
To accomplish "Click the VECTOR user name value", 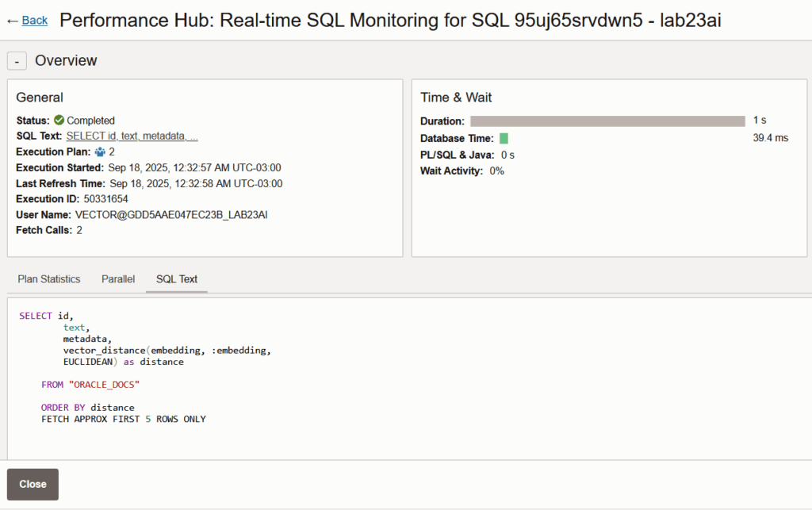I will point(171,215).
